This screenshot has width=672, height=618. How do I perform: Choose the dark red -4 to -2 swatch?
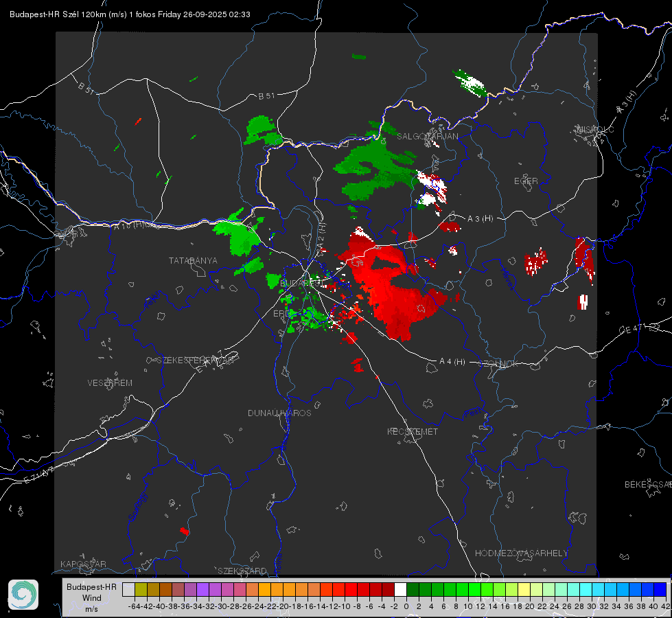pyautogui.click(x=388, y=589)
